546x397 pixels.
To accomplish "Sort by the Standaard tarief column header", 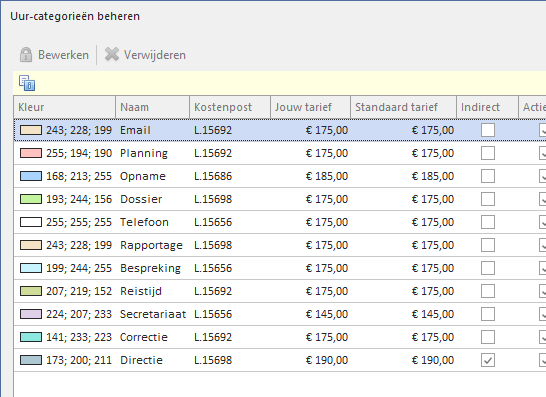I will click(x=404, y=107).
